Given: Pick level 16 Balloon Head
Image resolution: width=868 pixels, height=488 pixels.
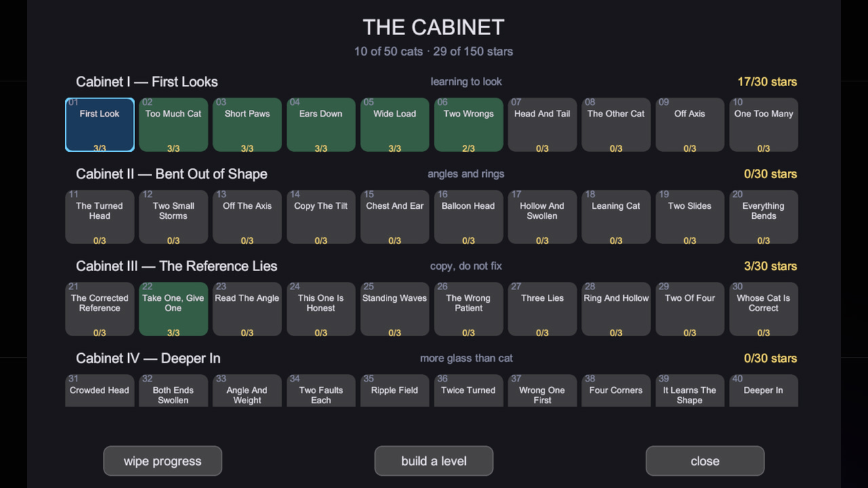Looking at the screenshot, I should tap(469, 217).
